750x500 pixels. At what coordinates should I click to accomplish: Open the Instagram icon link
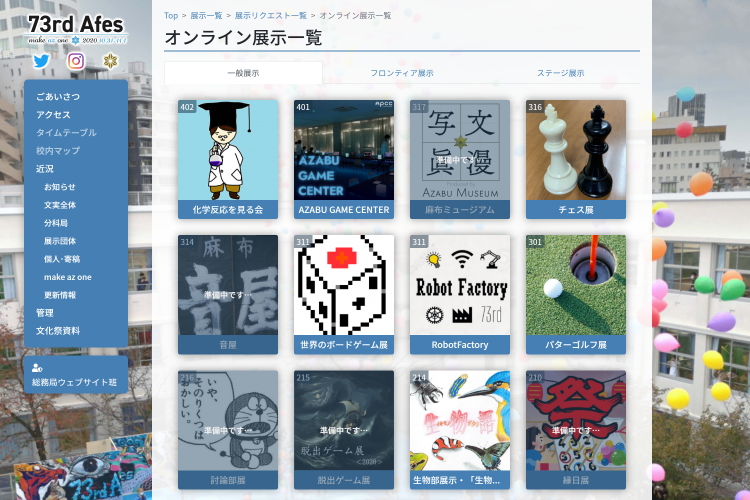click(76, 61)
